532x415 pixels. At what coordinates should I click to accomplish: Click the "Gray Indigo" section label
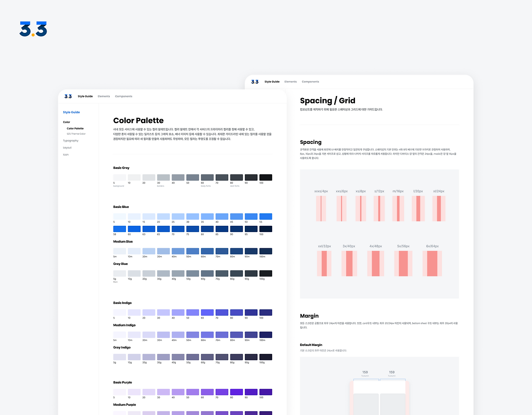[x=122, y=348]
